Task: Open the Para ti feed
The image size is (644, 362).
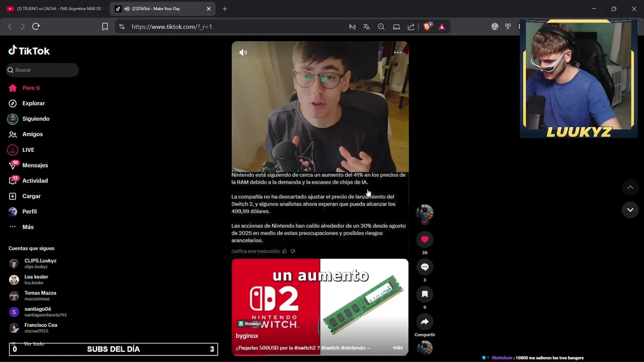Action: point(24,88)
